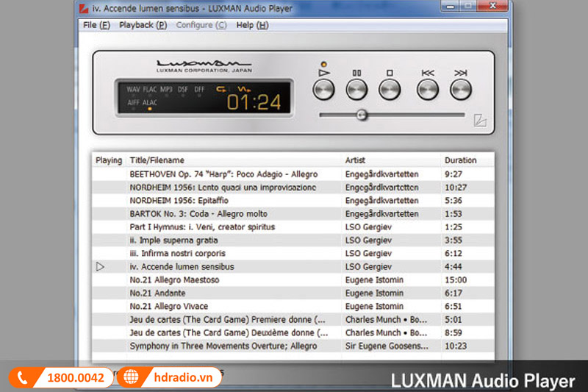Skip to the next track
This screenshot has height=392, width=588.
pyautogui.click(x=460, y=90)
